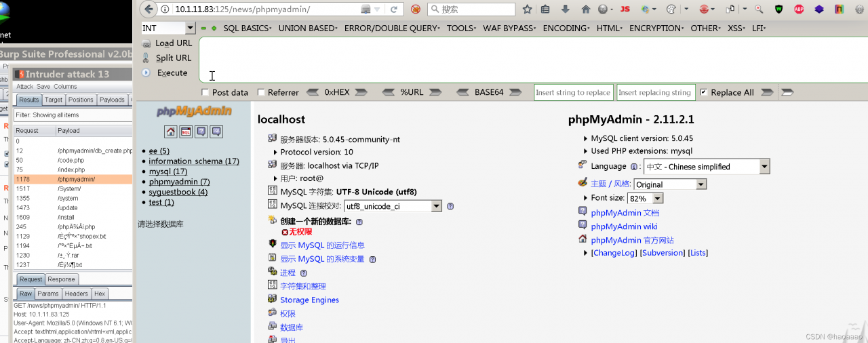The height and width of the screenshot is (343, 868).
Task: Open the Font size 82% dropdown
Action: [x=645, y=199]
